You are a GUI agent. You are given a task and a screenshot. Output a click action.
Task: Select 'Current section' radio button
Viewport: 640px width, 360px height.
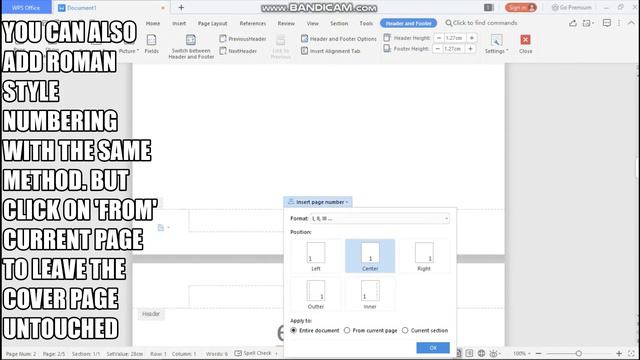click(x=405, y=330)
